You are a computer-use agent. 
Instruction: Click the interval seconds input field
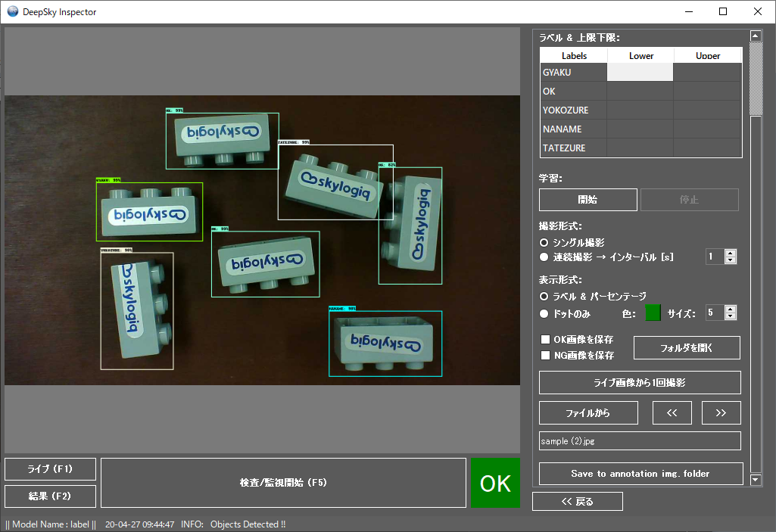click(x=715, y=257)
